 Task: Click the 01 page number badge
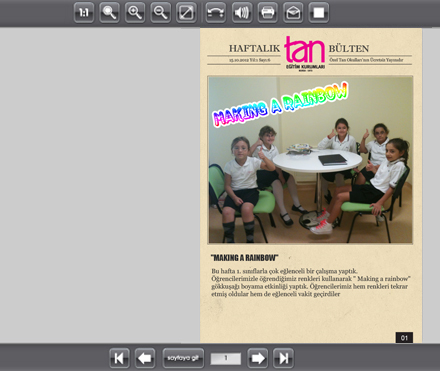pyautogui.click(x=404, y=338)
